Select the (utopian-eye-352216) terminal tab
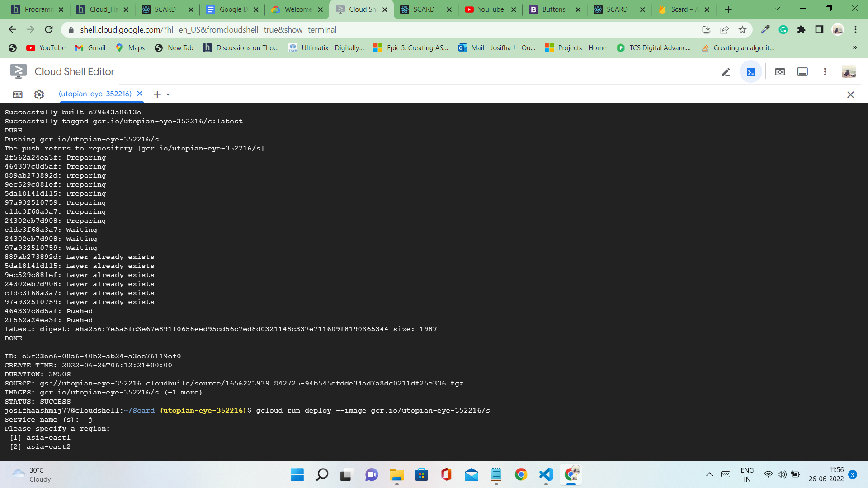 [x=95, y=94]
